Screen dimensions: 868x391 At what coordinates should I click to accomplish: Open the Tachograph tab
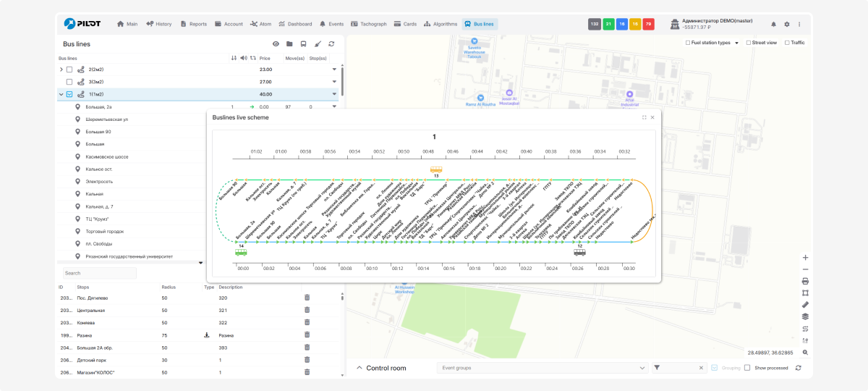[368, 24]
